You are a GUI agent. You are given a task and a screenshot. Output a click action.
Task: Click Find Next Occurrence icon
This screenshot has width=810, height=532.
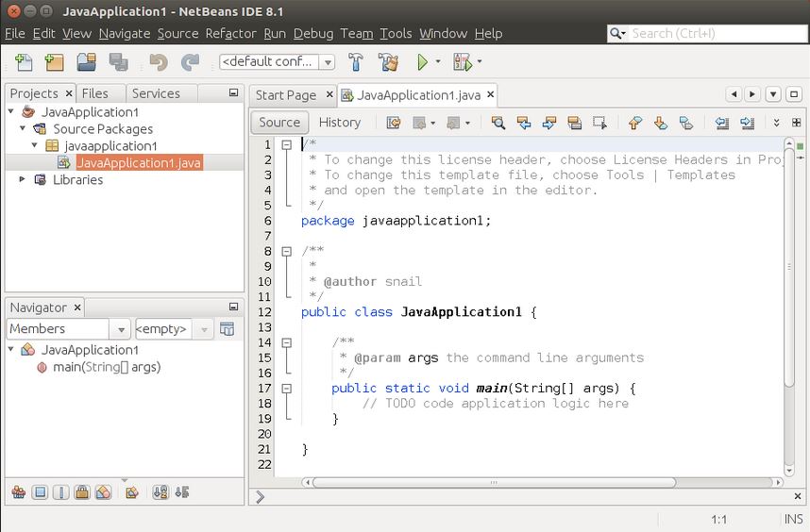[549, 123]
